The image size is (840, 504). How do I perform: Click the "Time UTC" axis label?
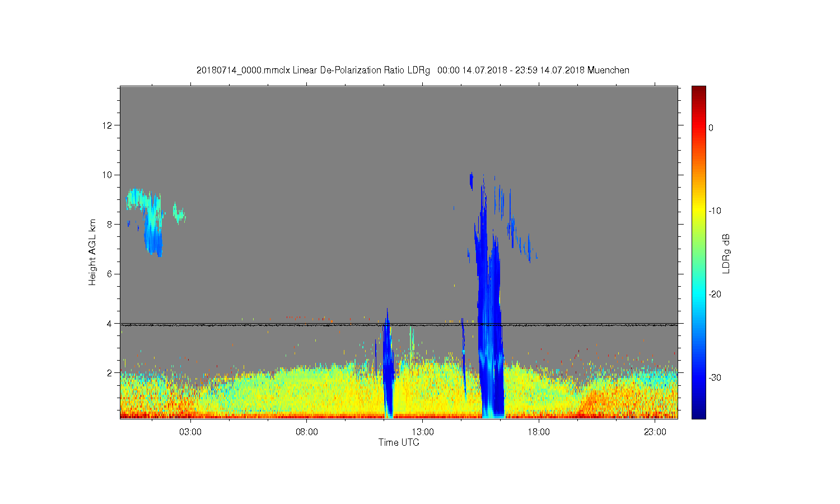click(x=399, y=442)
